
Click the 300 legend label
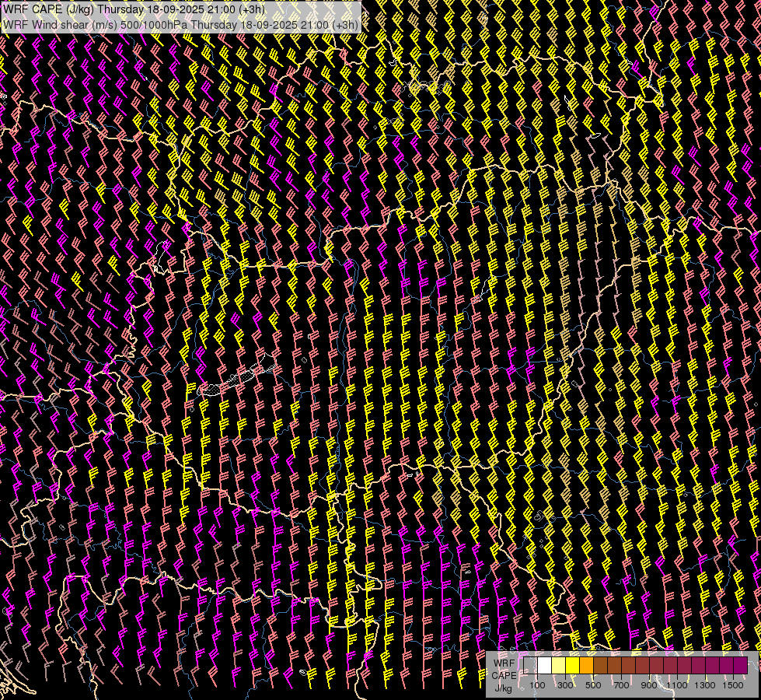coord(565,685)
